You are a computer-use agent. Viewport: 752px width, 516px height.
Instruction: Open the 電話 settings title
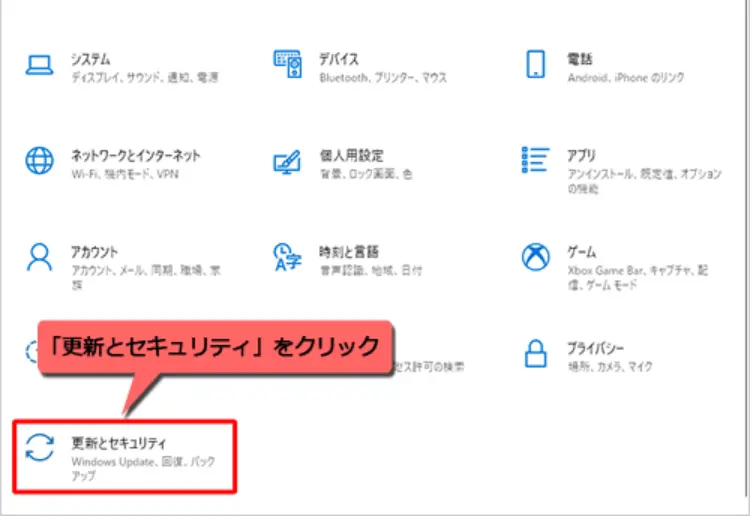[580, 59]
